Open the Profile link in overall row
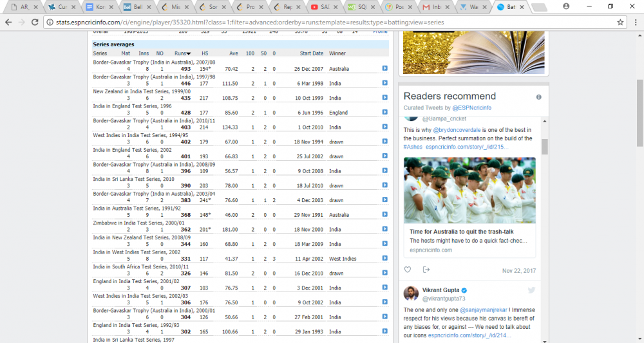Viewport: 644px width, 343px height. pyautogui.click(x=380, y=32)
